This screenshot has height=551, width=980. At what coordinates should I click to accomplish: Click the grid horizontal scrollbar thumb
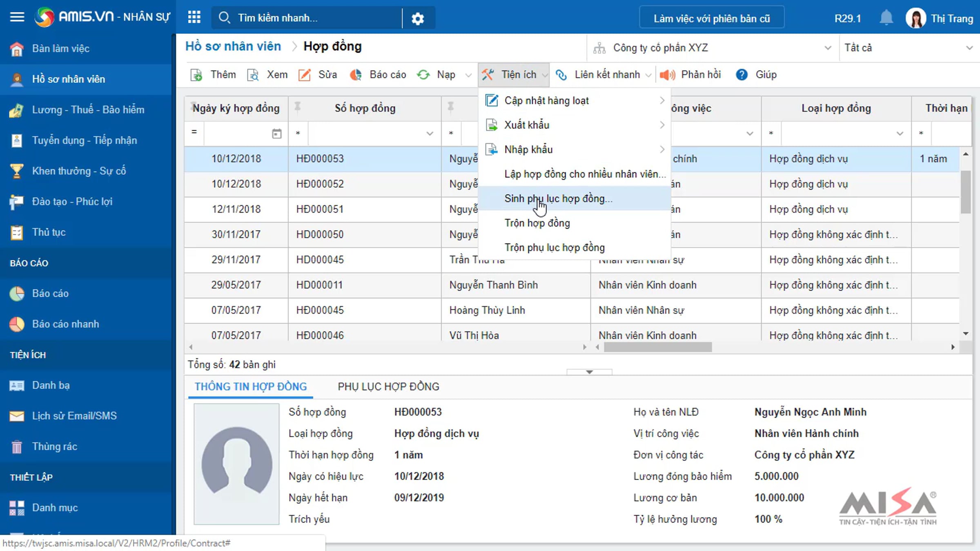coord(658,347)
